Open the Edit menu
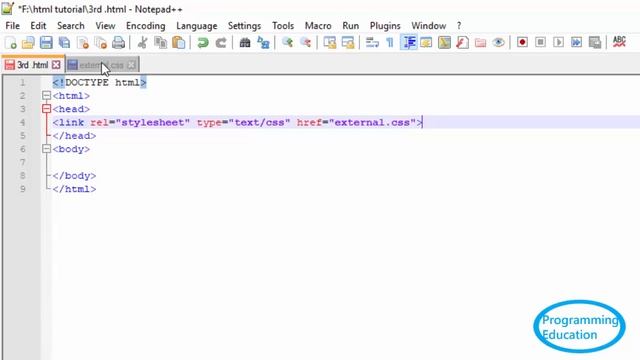The image size is (640, 360). [38, 26]
